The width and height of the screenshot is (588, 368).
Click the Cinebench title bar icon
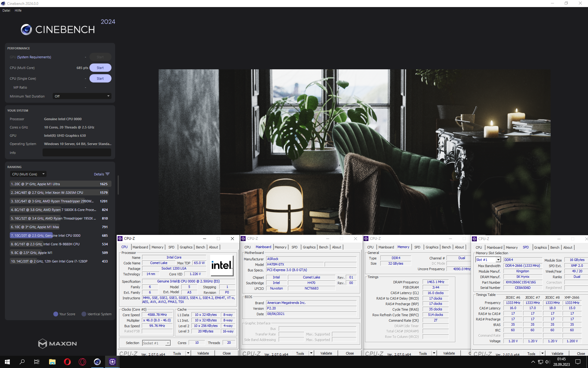3,3
